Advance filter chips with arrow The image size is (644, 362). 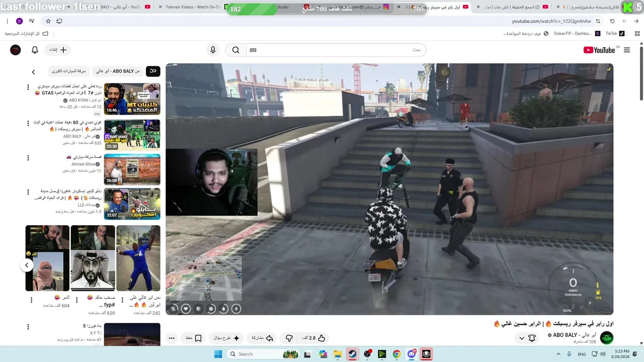point(33,72)
